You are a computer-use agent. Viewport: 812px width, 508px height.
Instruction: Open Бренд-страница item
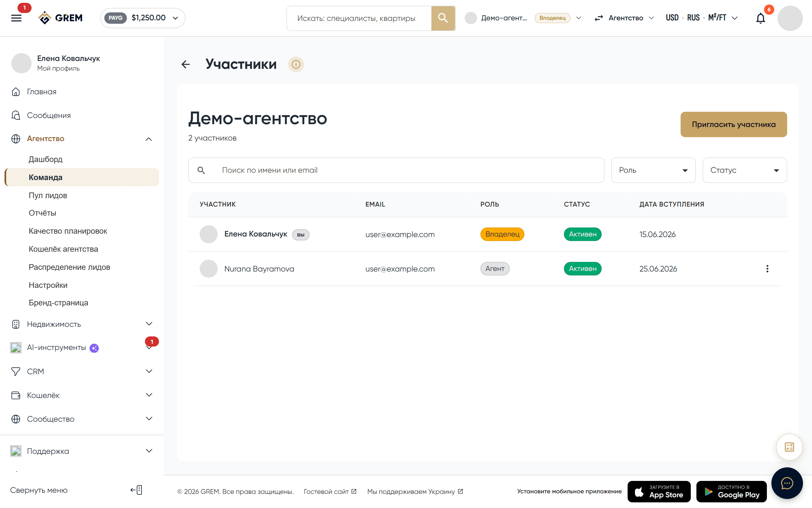coord(58,303)
